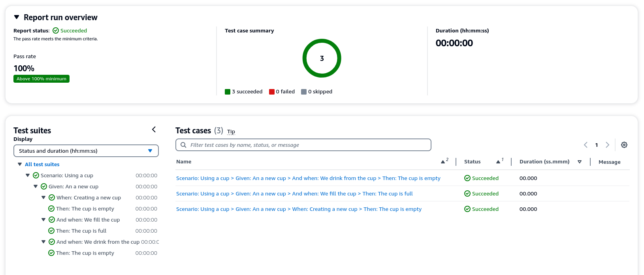Sort by Duration column arrow

pos(580,162)
